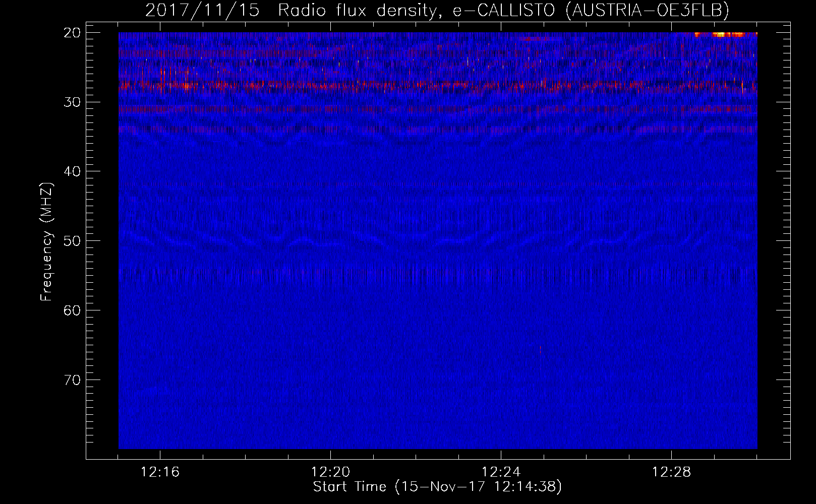816x504 pixels.
Task: Click the AUSTRIA-OE3FLB station name
Action: click(647, 10)
